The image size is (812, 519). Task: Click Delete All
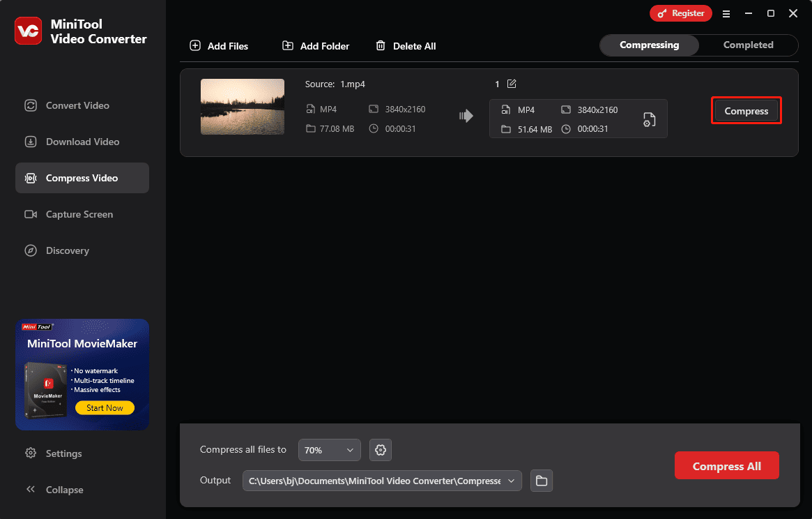(x=406, y=45)
